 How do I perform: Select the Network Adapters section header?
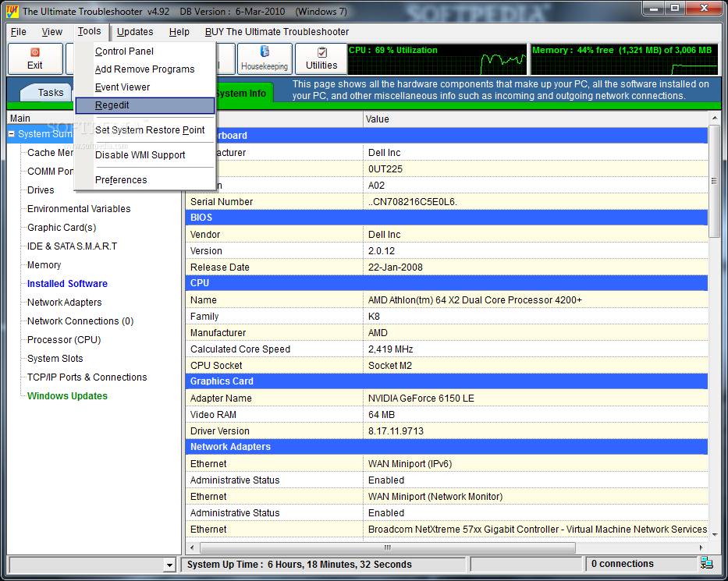pyautogui.click(x=446, y=447)
